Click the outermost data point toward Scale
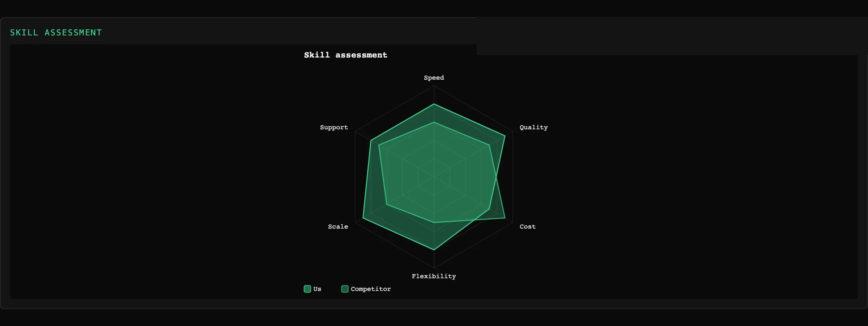The image size is (868, 326). pos(363,218)
